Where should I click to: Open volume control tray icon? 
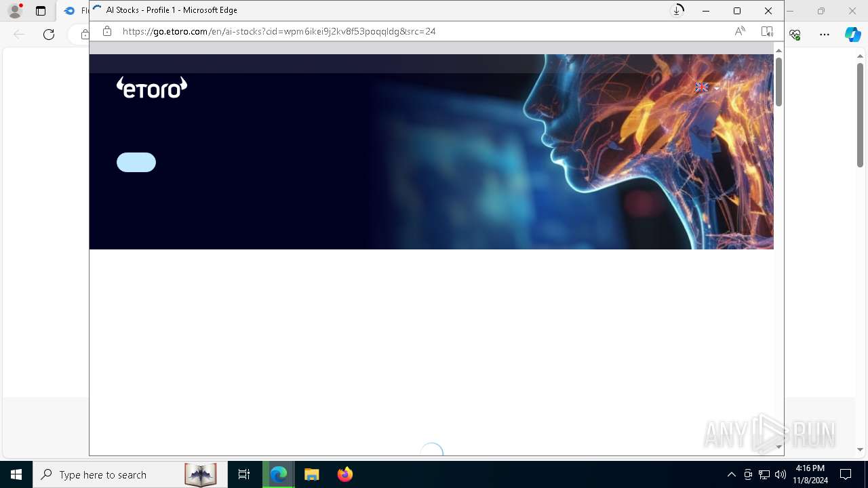[781, 474]
